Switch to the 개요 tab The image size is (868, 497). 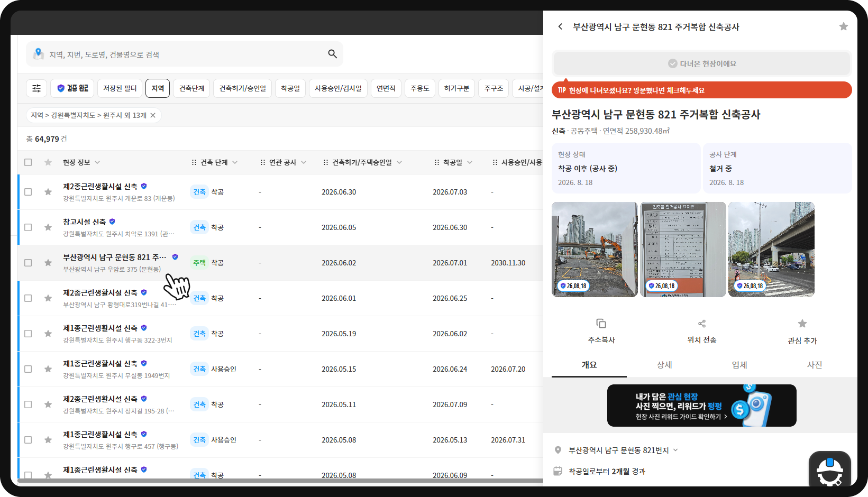[589, 365]
